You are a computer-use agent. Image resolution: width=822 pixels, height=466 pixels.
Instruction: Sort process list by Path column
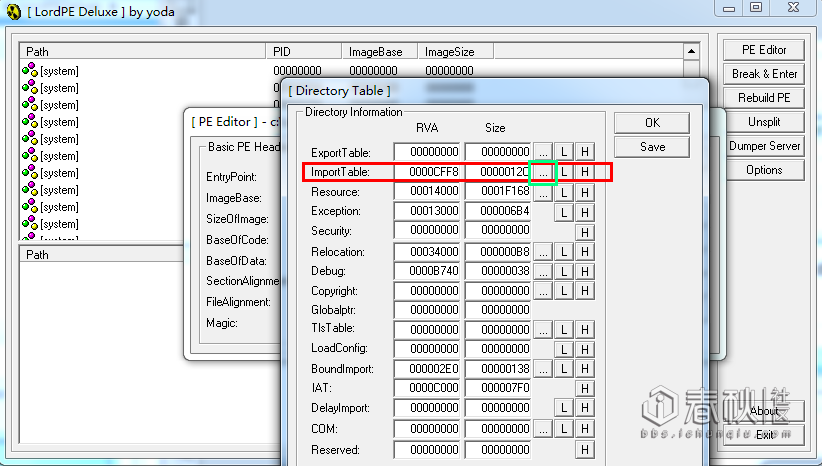pos(143,51)
